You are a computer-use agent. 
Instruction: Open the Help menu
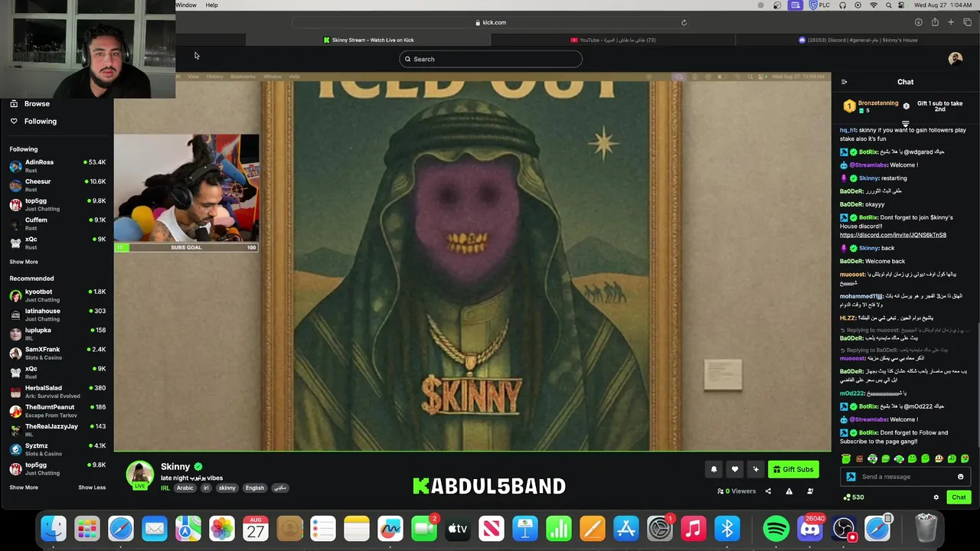point(211,5)
